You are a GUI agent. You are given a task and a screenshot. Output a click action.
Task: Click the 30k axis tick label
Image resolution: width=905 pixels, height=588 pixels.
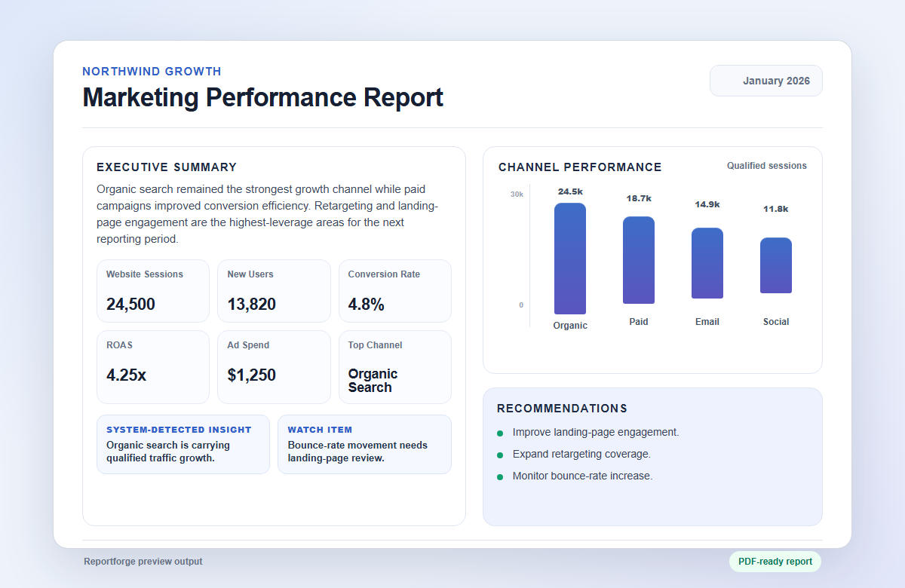(x=517, y=194)
